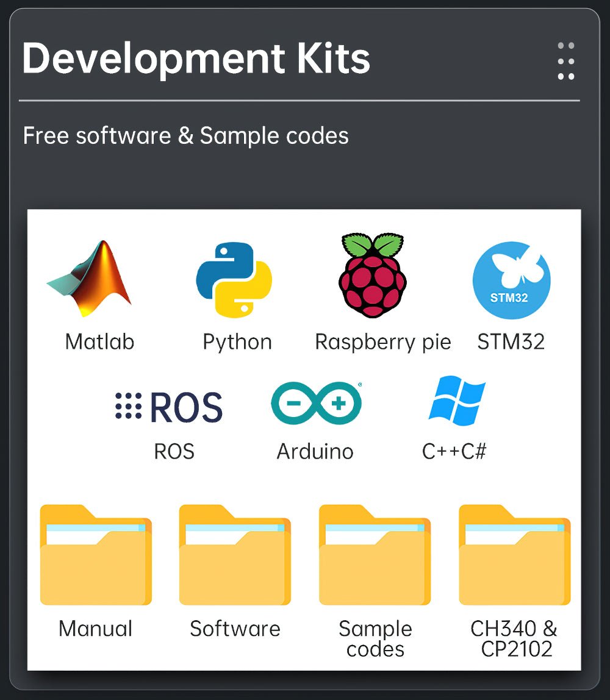Screen dimensions: 610x700
Task: Select the Python snake logo
Action: [234, 279]
